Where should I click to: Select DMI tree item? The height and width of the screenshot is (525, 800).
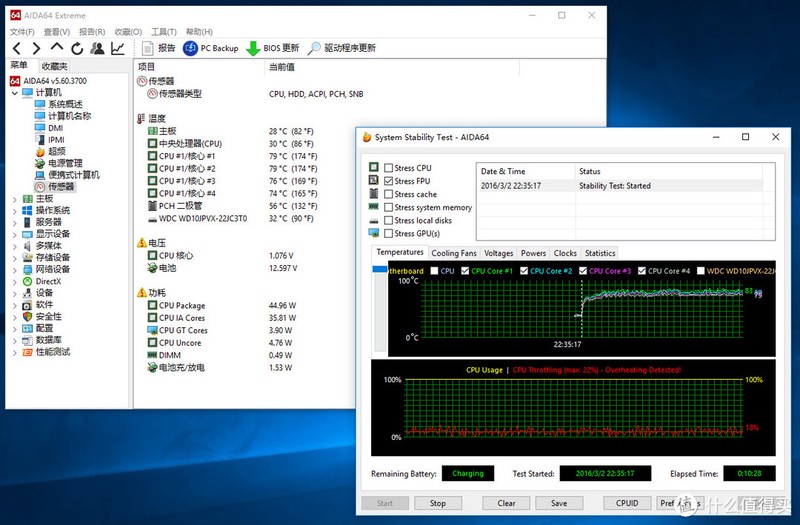[x=56, y=128]
